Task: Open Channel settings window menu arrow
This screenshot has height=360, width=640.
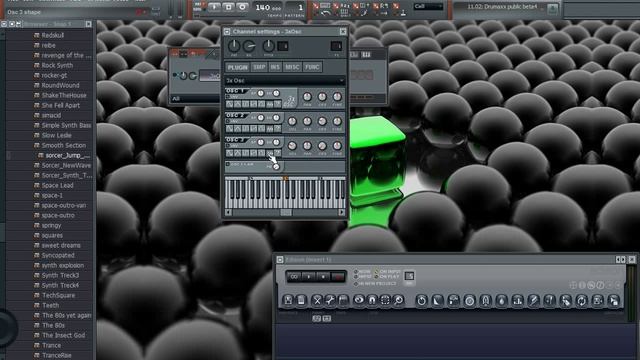Action: tap(227, 31)
